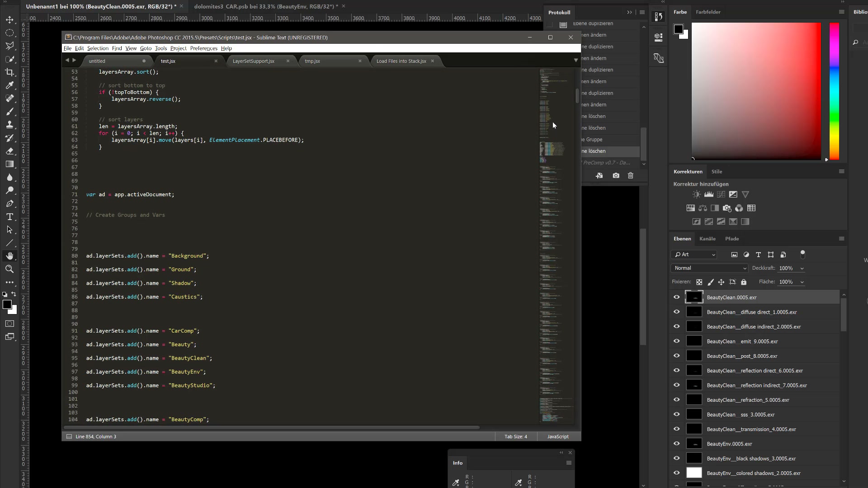Image resolution: width=868 pixels, height=488 pixels.
Task: Select the Zoom tool
Action: 9,269
